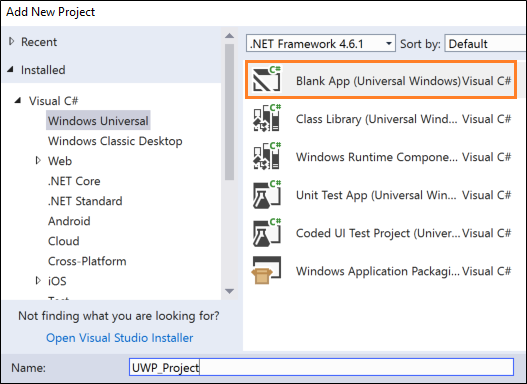The width and height of the screenshot is (527, 384).
Task: Open Visual Studio Installer link
Action: click(119, 338)
